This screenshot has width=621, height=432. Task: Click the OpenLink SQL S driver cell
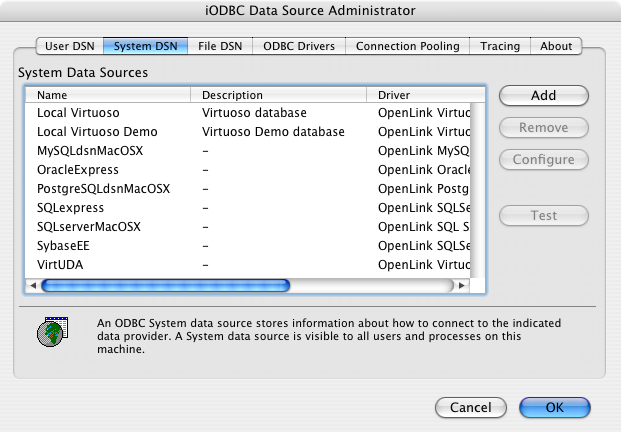[x=424, y=227]
